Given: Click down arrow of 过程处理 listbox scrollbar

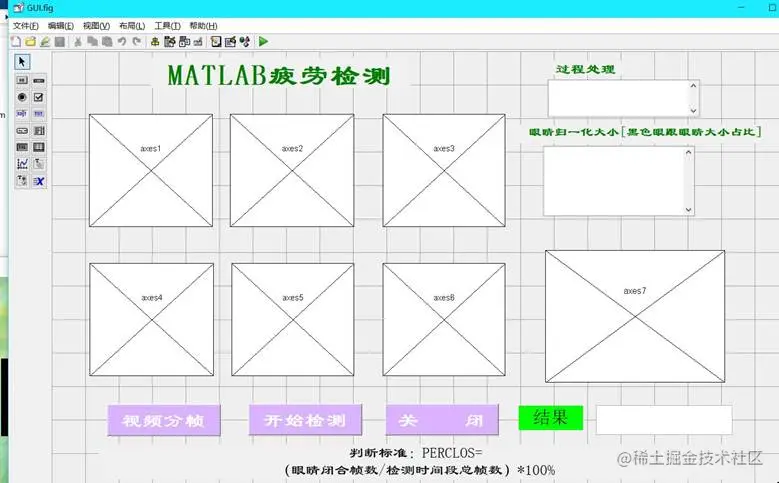Looking at the screenshot, I should tap(694, 110).
